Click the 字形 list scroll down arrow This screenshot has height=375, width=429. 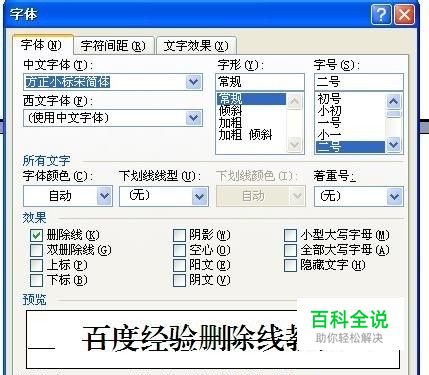pos(294,145)
